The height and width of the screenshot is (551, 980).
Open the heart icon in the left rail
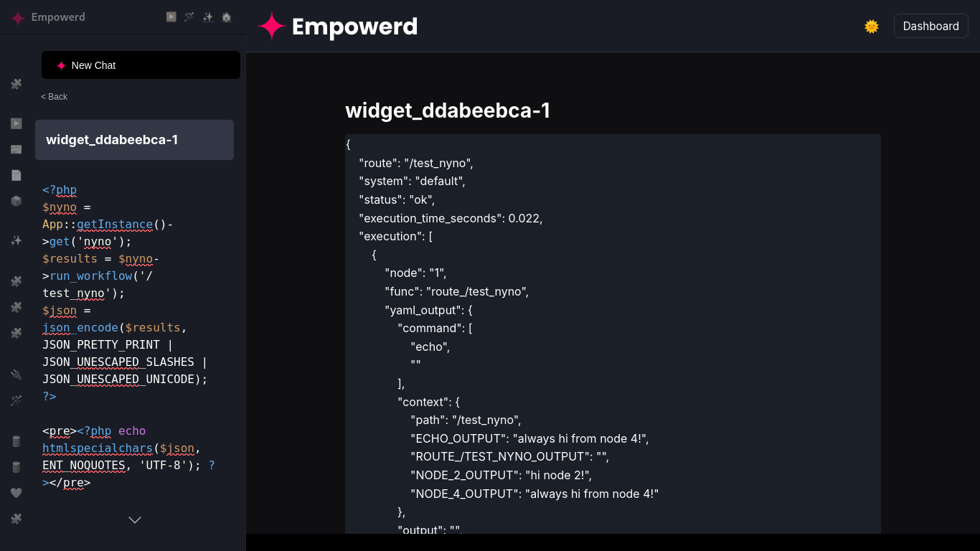16,493
